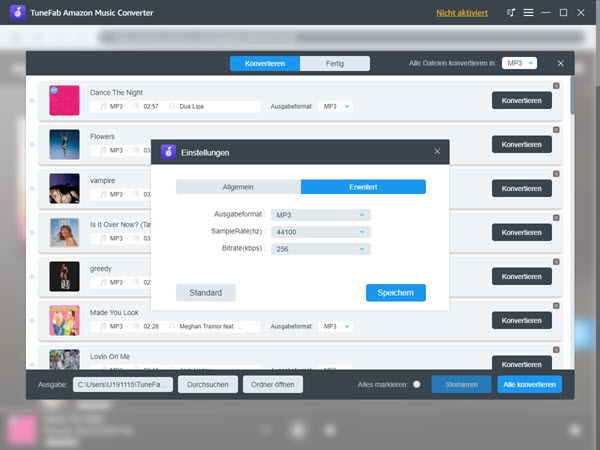
Task: Remove greedy track from list
Action: point(556,262)
